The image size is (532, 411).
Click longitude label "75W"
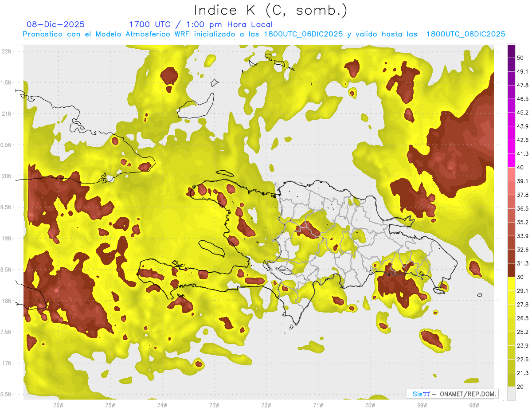(x=110, y=405)
